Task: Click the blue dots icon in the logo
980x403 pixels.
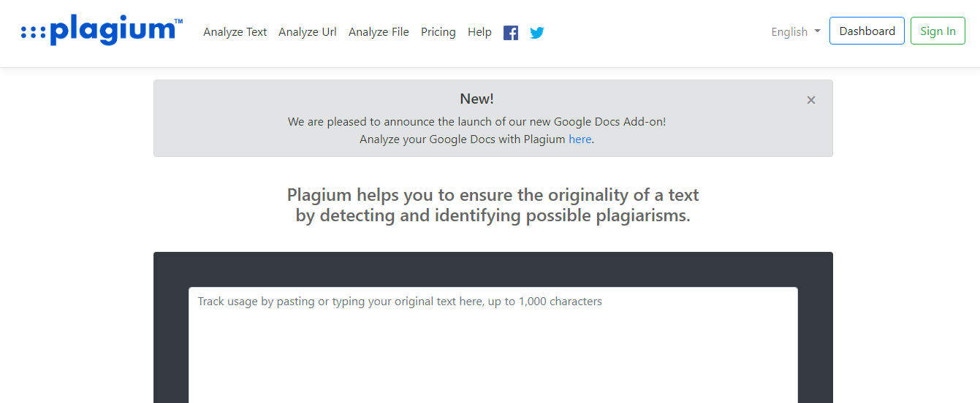Action: pyautogui.click(x=33, y=32)
